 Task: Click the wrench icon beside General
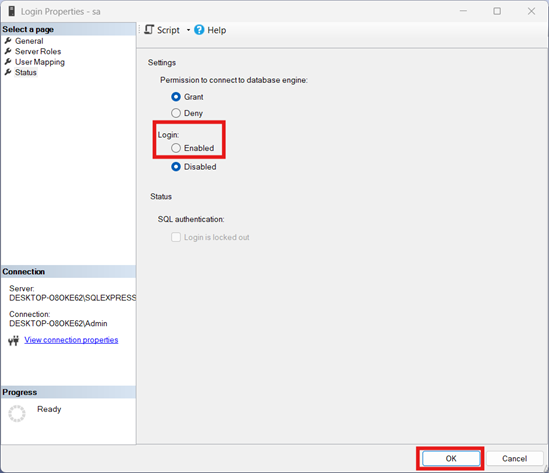click(x=8, y=41)
